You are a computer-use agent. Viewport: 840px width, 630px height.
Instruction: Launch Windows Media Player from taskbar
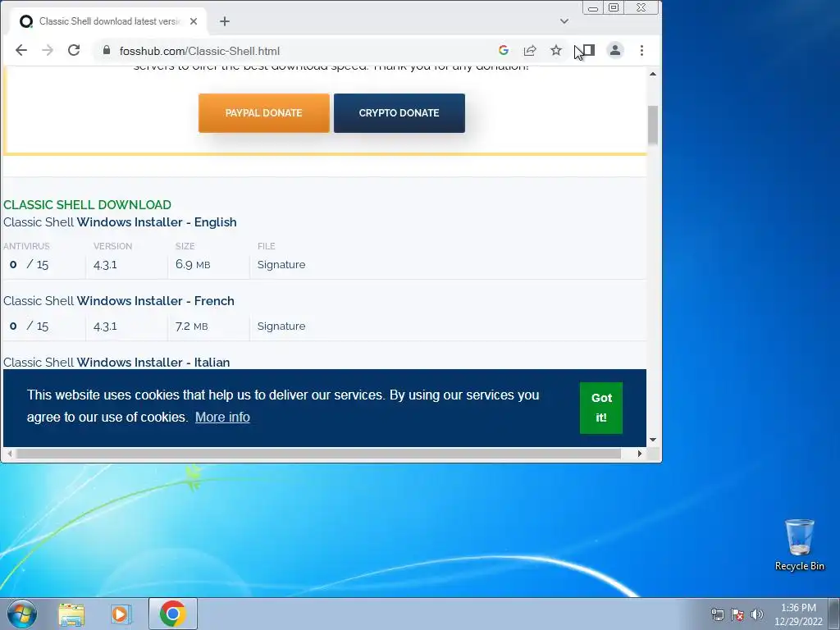121,614
